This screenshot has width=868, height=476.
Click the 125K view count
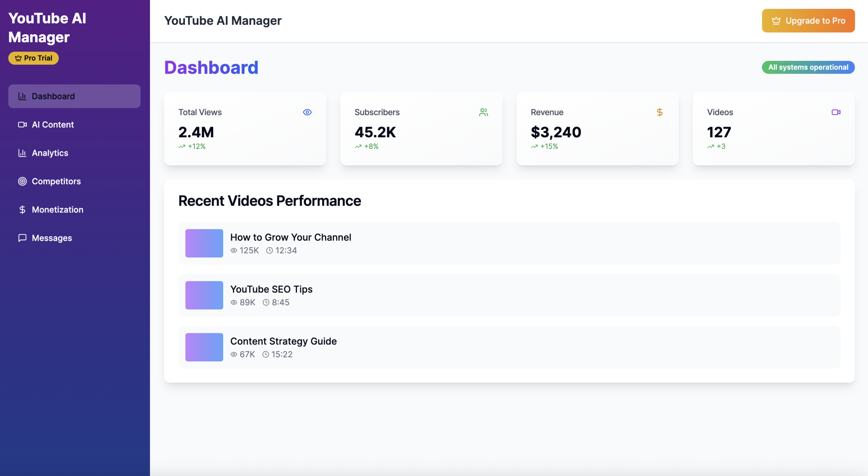pyautogui.click(x=249, y=251)
